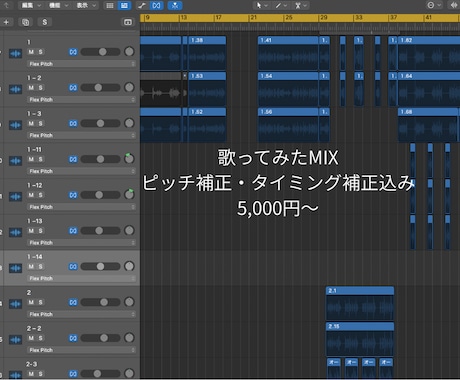Select audio region 1.56 on track 1-3

[288, 124]
